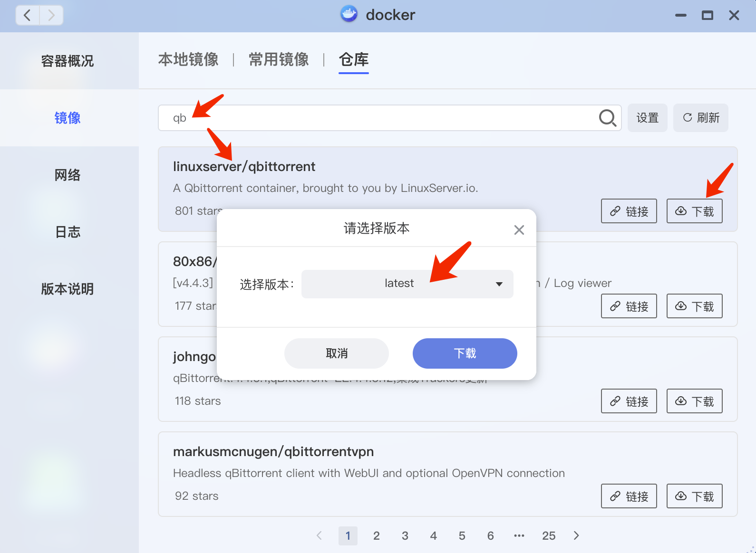Close the 请选择版本 dialog
Screen dimensions: 756x553
(x=519, y=230)
